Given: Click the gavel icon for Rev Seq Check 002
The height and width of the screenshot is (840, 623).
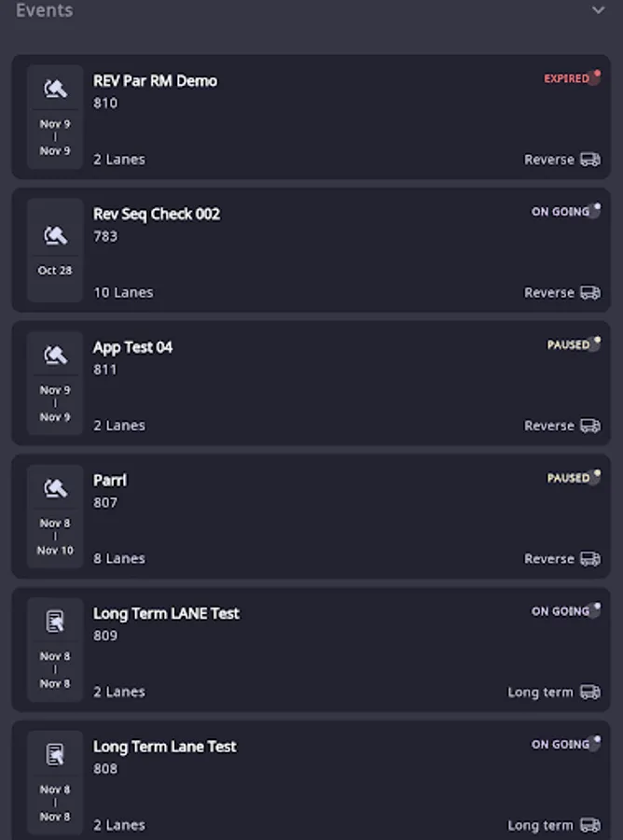Looking at the screenshot, I should [55, 236].
